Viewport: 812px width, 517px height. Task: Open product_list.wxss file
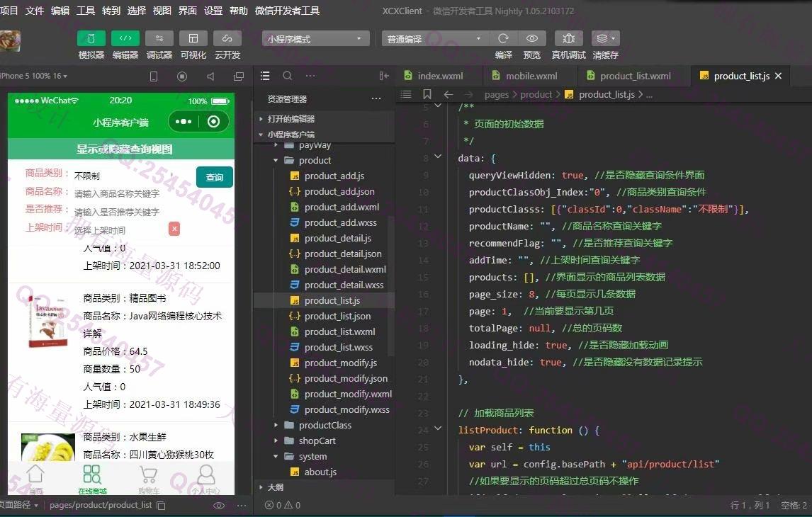(338, 347)
